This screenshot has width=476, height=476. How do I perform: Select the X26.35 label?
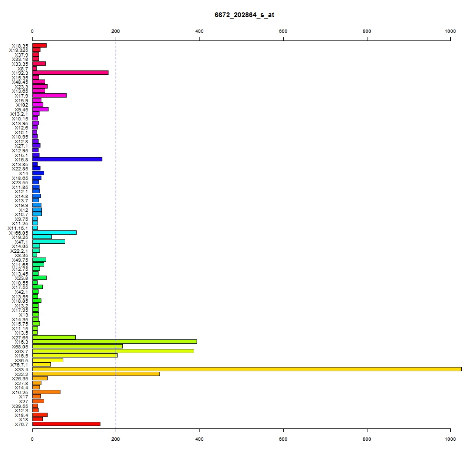tap(20, 378)
